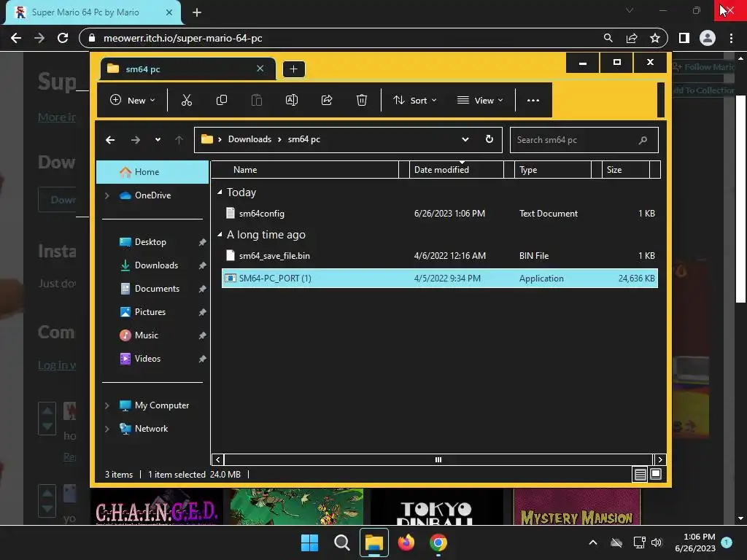Viewport: 747px width, 560px height.
Task: Go forward in File Explorer
Action: (135, 139)
